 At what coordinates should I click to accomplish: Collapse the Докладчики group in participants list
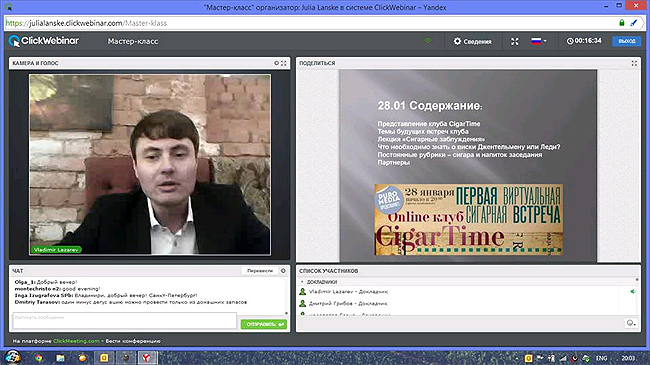click(302, 282)
